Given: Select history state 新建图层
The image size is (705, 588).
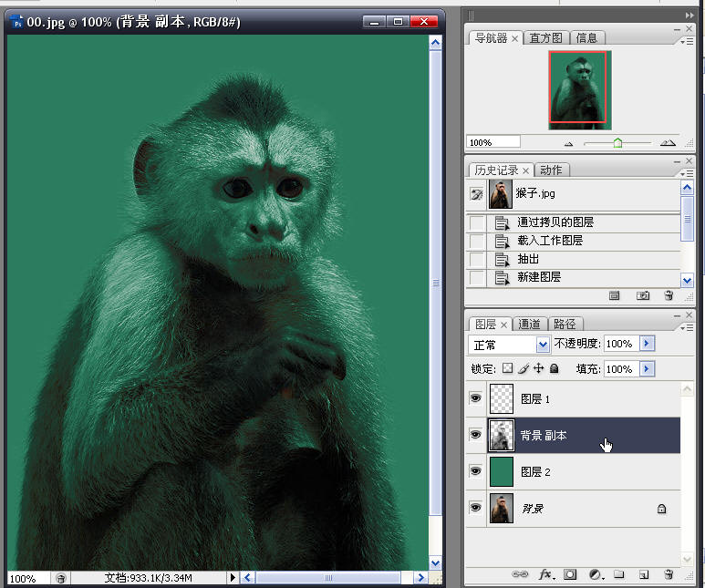Looking at the screenshot, I should [583, 277].
